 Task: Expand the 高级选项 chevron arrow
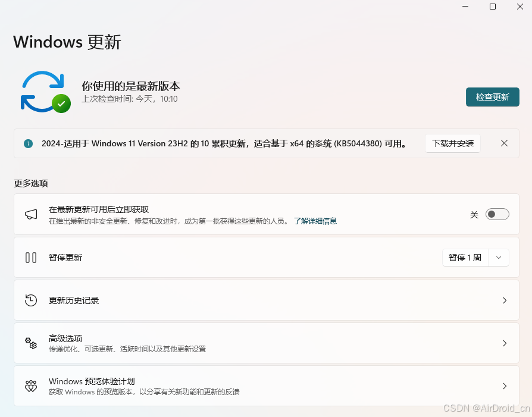click(x=505, y=343)
